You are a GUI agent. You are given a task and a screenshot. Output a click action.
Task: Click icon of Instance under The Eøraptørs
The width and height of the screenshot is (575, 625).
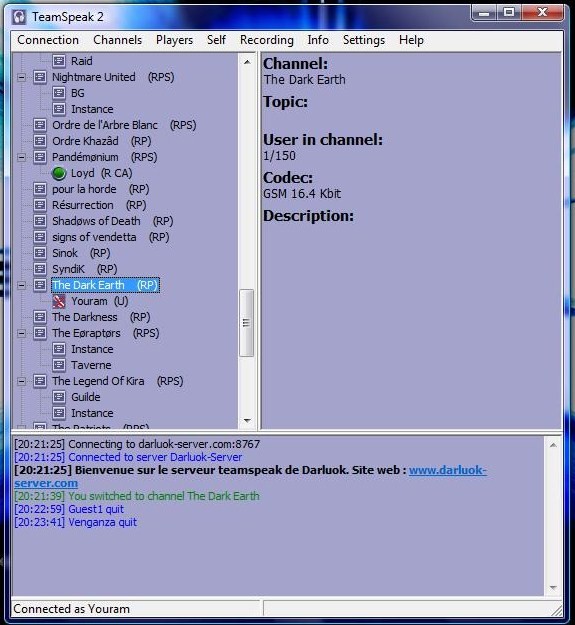pyautogui.click(x=59, y=349)
